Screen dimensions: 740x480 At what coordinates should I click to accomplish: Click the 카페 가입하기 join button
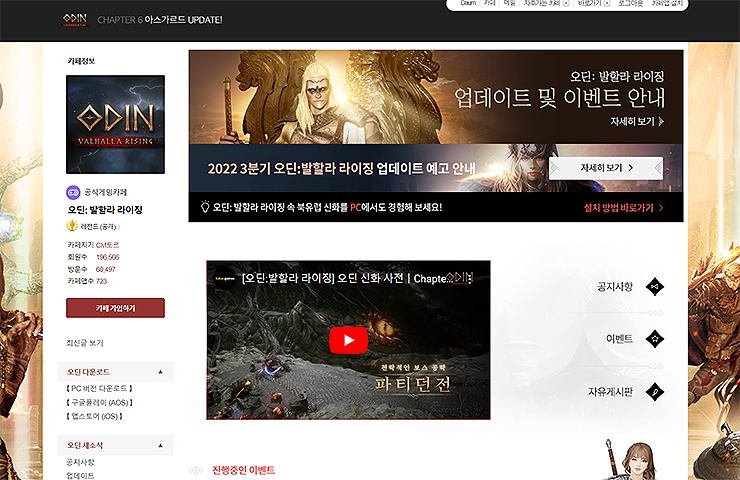[x=116, y=308]
